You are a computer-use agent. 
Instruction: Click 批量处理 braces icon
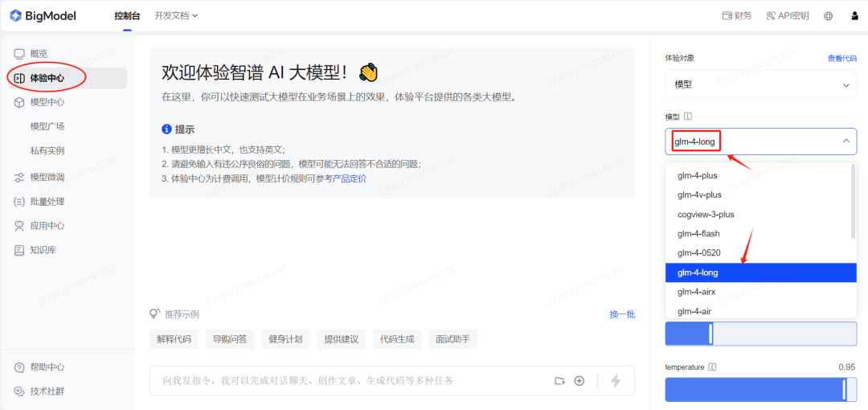coord(19,202)
